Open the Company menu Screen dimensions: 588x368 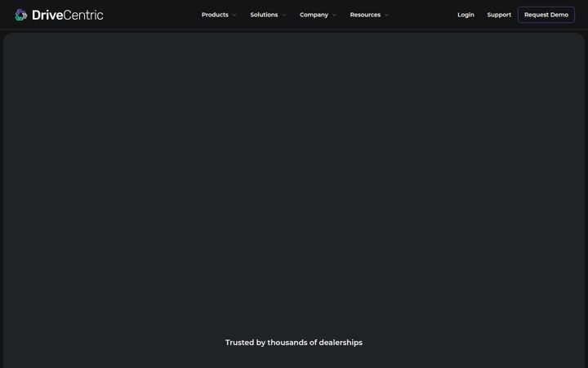click(314, 15)
